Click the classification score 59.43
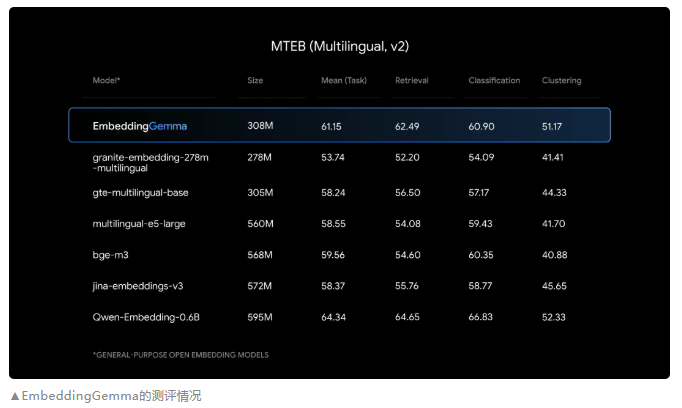 pos(480,224)
